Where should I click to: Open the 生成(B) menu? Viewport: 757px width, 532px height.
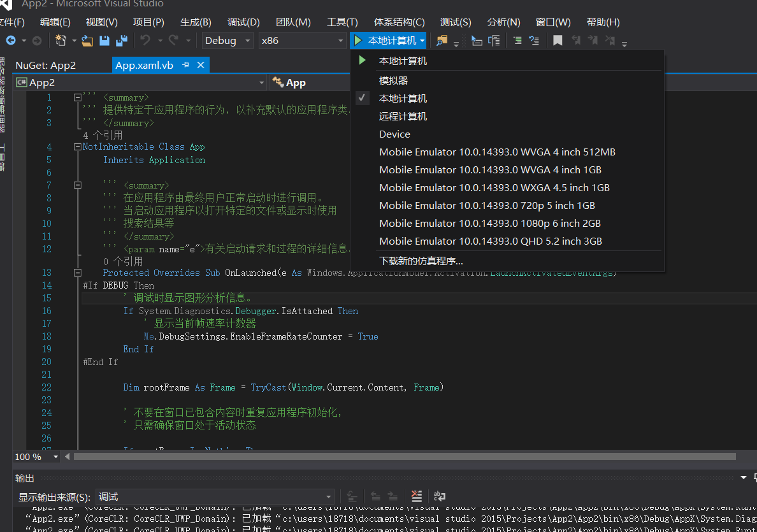click(196, 22)
